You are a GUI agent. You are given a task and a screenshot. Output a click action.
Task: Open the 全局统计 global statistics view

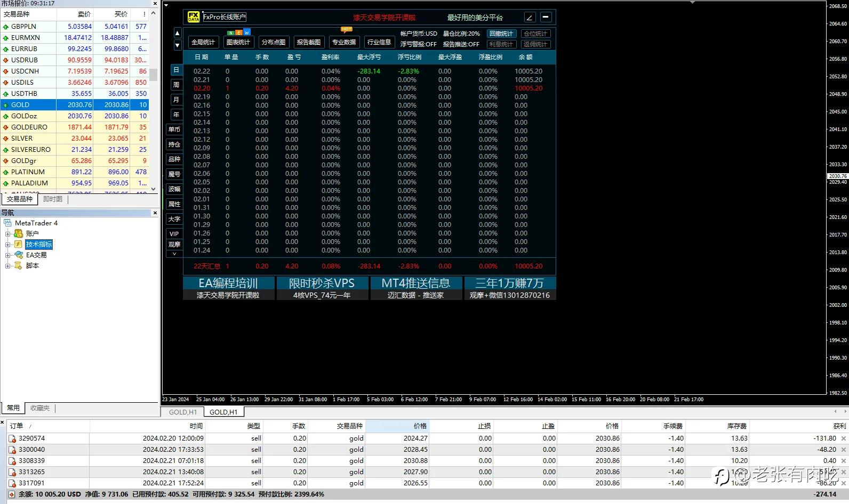pyautogui.click(x=203, y=42)
